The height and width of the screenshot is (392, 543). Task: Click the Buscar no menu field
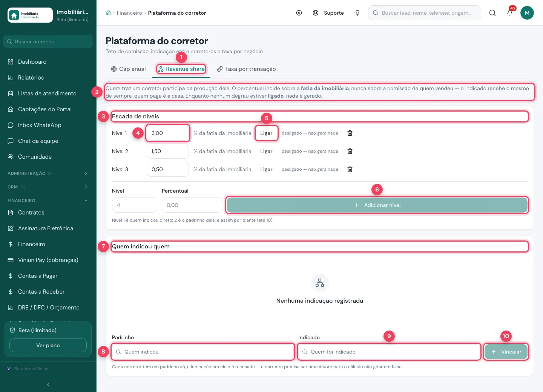click(48, 41)
